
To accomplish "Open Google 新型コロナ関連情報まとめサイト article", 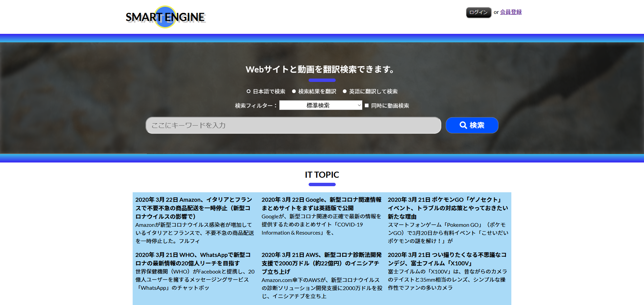I will tap(321, 204).
